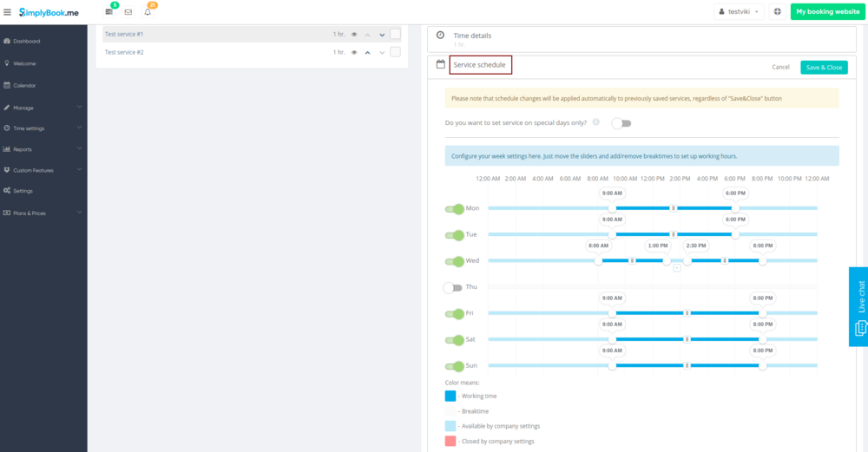
Task: Click the hamburger menu icon
Action: coord(8,12)
